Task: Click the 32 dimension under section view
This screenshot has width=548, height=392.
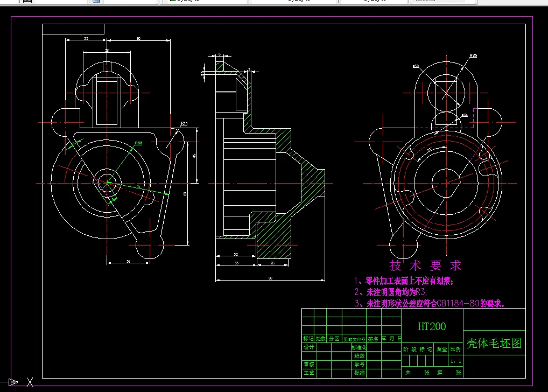Action: 236,254
